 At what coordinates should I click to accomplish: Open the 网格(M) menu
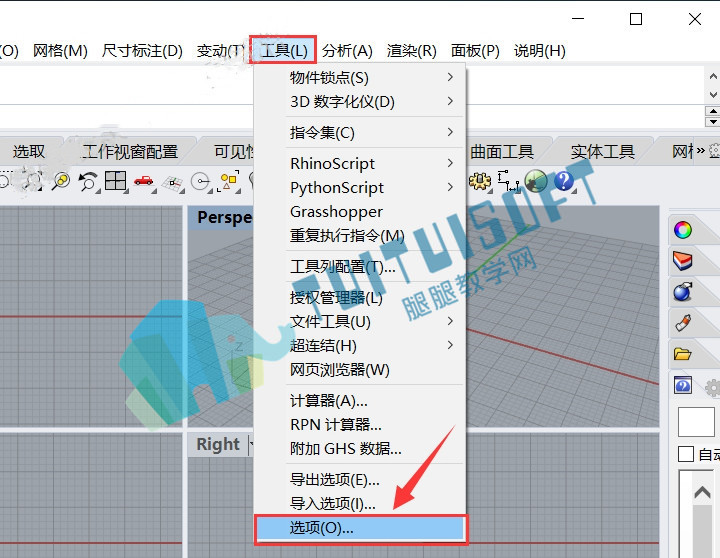60,50
